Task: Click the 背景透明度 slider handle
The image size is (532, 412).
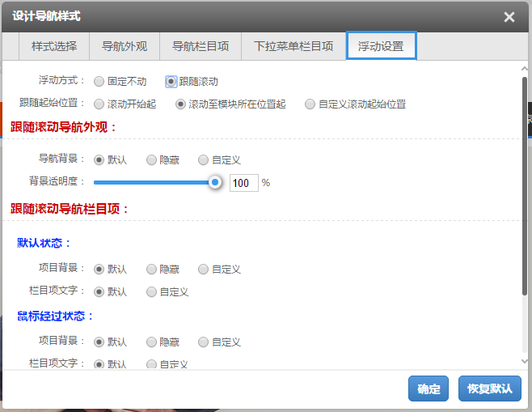Action: click(x=215, y=182)
